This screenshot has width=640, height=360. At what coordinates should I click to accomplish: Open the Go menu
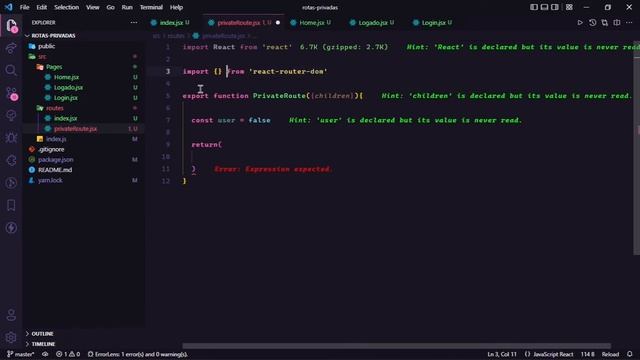coord(110,7)
